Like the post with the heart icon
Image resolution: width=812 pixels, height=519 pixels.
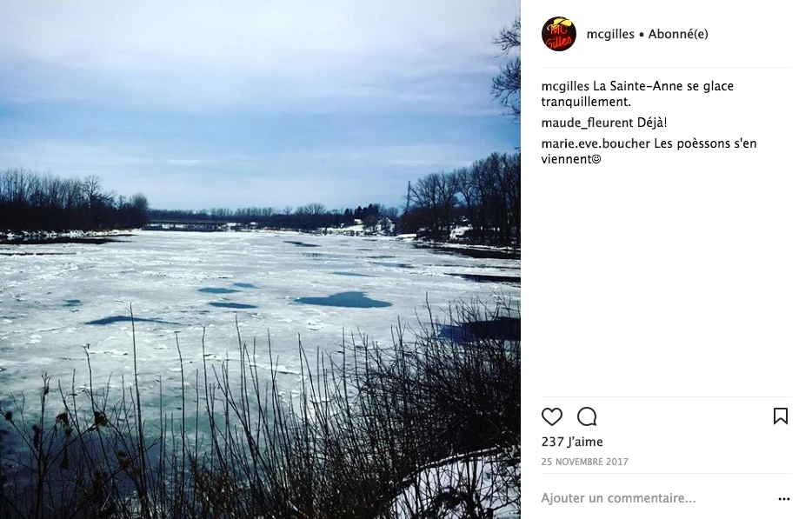[551, 416]
